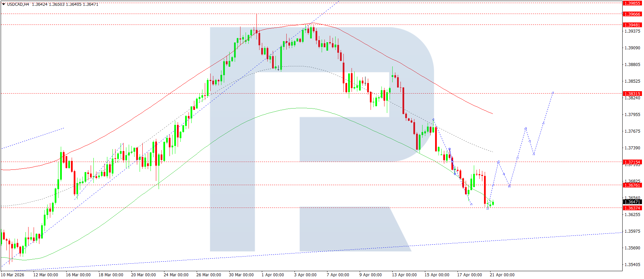Screen dimensions: 644x279
Task: Click the 9 Apr 00:00 time label
Action: (x=371, y=275)
